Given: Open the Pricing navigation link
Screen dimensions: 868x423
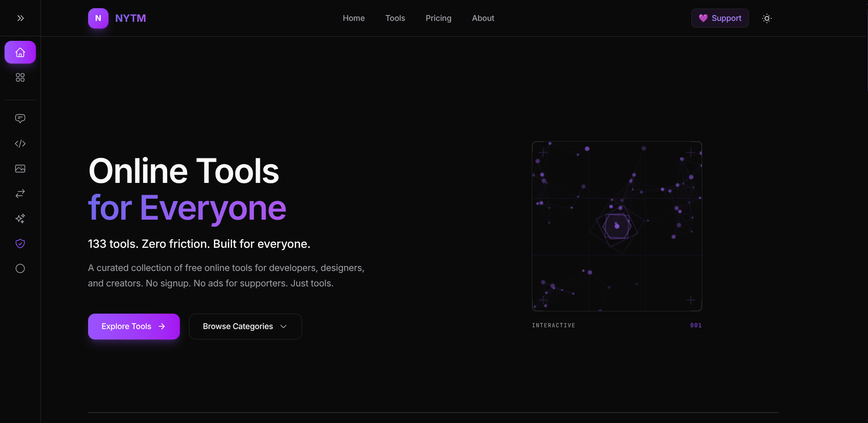Looking at the screenshot, I should pyautogui.click(x=438, y=18).
